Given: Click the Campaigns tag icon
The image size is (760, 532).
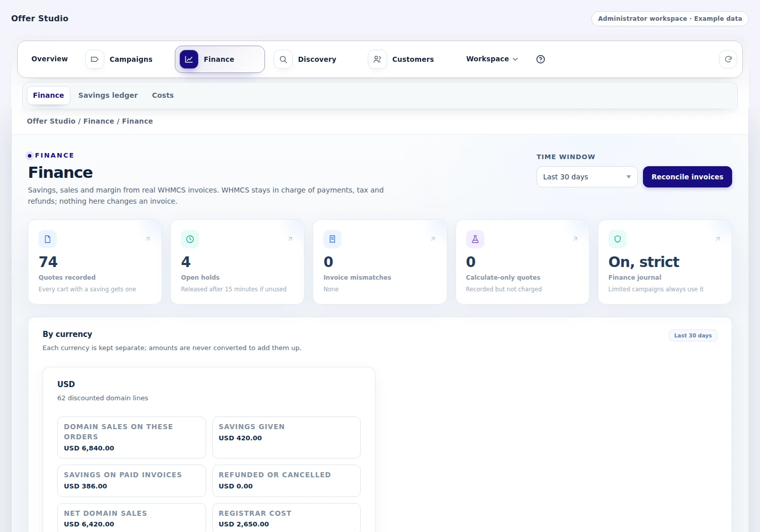Looking at the screenshot, I should pyautogui.click(x=95, y=59).
